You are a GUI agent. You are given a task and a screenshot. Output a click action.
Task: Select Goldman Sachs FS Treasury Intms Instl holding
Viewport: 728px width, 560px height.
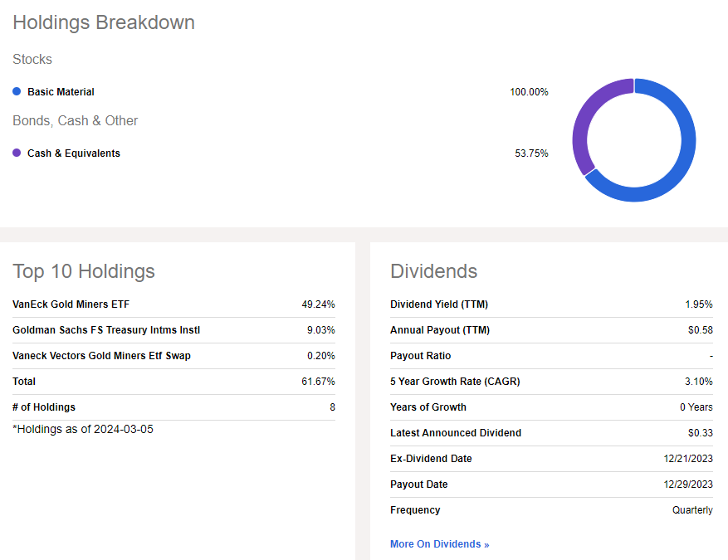[x=106, y=330]
